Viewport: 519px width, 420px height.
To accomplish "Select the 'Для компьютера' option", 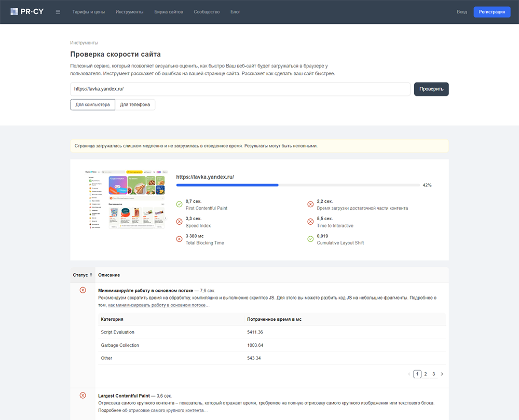I will 93,104.
